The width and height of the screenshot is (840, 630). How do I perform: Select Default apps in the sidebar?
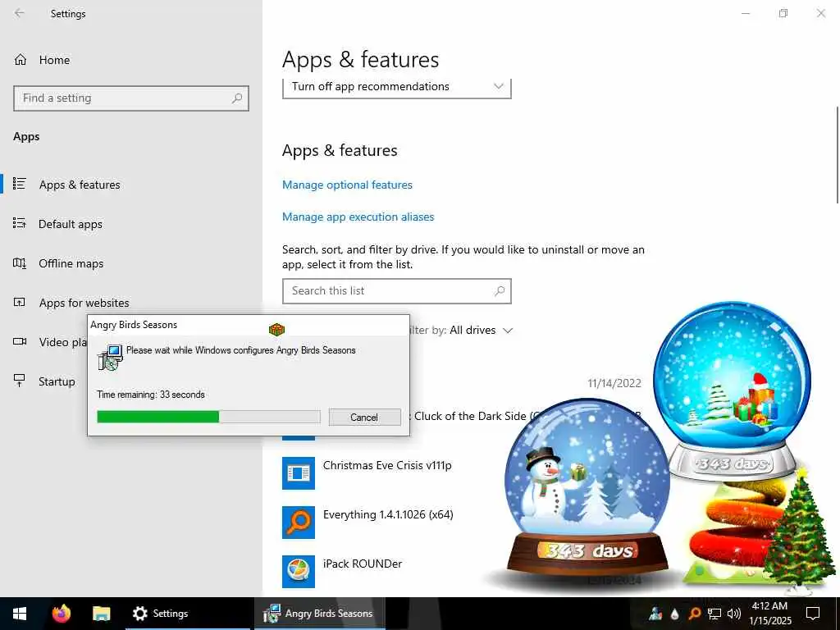71,224
